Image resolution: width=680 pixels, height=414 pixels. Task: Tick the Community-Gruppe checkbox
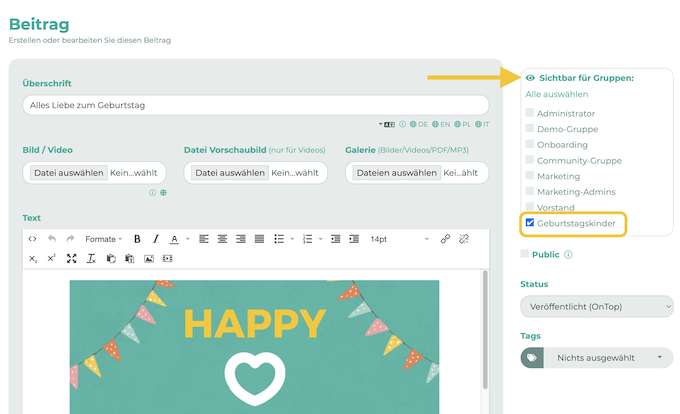tap(530, 160)
